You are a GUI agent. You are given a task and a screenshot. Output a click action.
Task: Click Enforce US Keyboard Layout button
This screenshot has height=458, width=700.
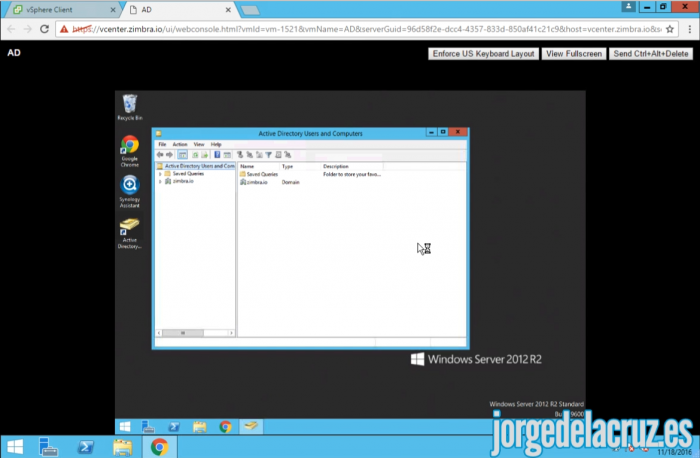(483, 54)
